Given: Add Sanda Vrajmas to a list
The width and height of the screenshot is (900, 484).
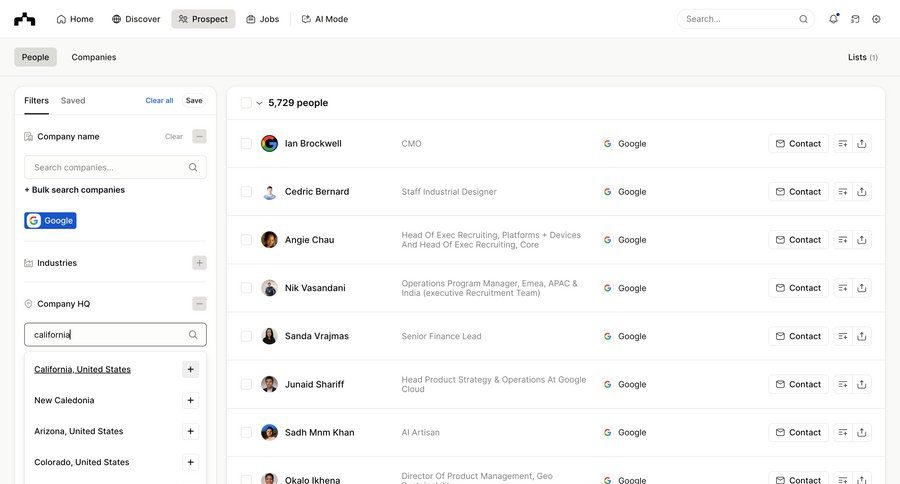Looking at the screenshot, I should 843,336.
